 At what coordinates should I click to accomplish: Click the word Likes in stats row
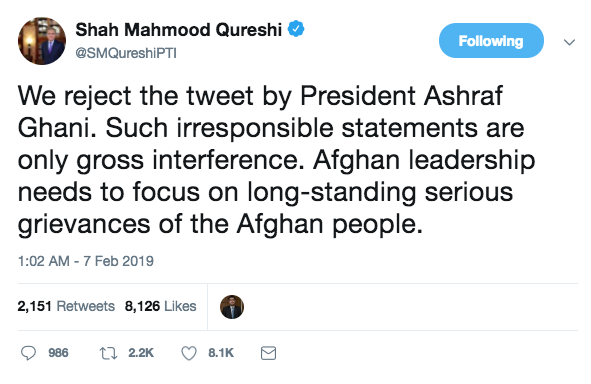180,306
